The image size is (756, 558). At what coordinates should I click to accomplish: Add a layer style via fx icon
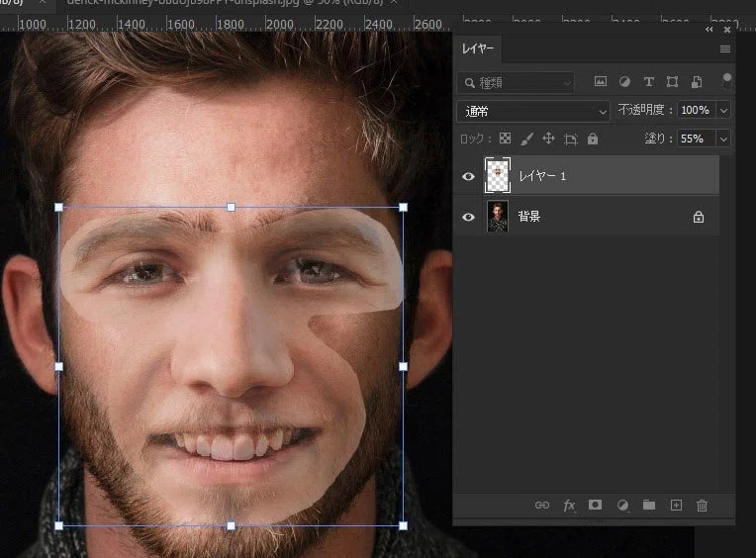coord(569,505)
